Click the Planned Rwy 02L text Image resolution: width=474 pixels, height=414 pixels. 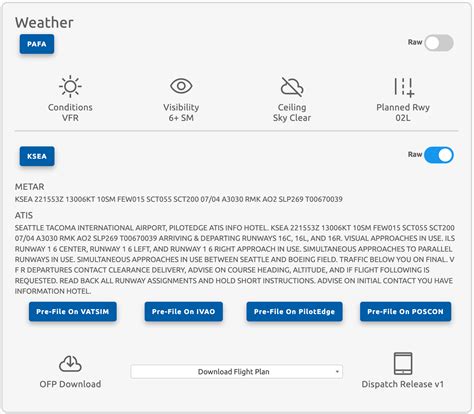tap(403, 113)
